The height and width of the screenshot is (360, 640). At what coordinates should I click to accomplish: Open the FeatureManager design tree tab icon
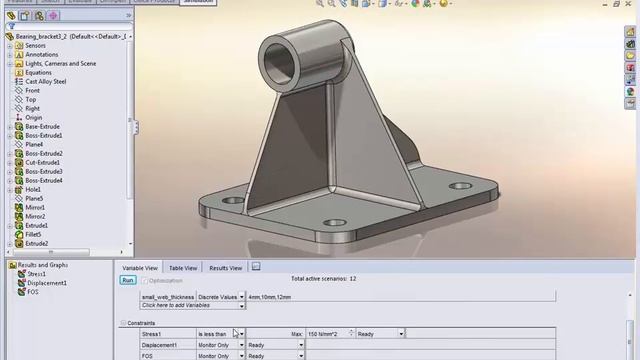coord(11,16)
